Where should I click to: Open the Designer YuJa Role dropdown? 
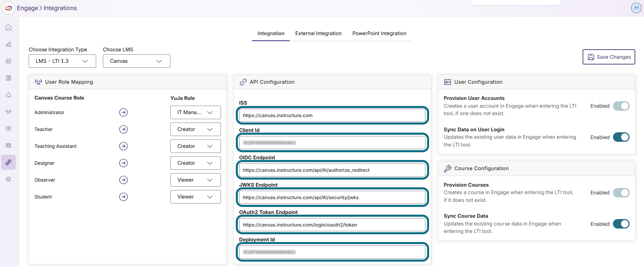196,163
